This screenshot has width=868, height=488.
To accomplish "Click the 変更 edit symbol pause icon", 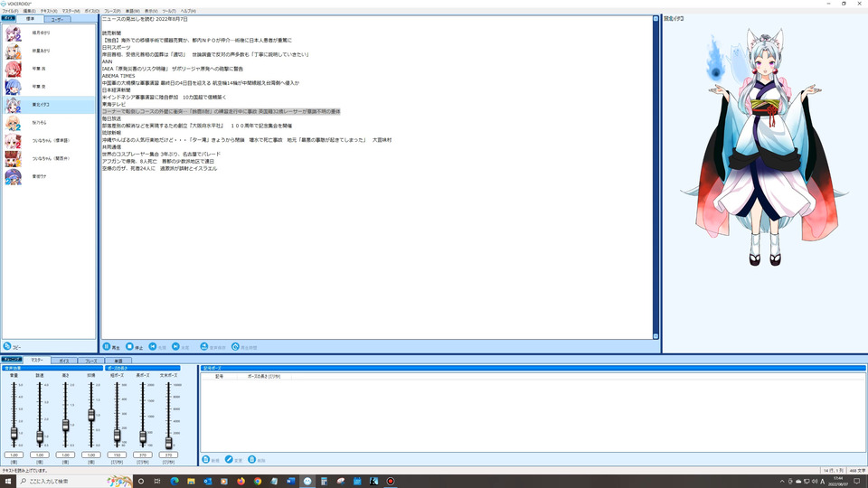I will [x=229, y=460].
